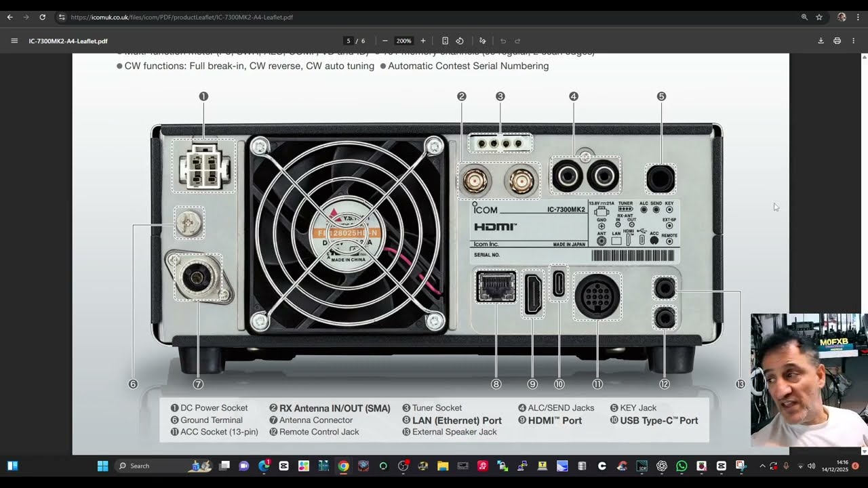This screenshot has width=868, height=488.
Task: Click 'Automatic Contest Serial Numbering' text
Action: point(468,66)
